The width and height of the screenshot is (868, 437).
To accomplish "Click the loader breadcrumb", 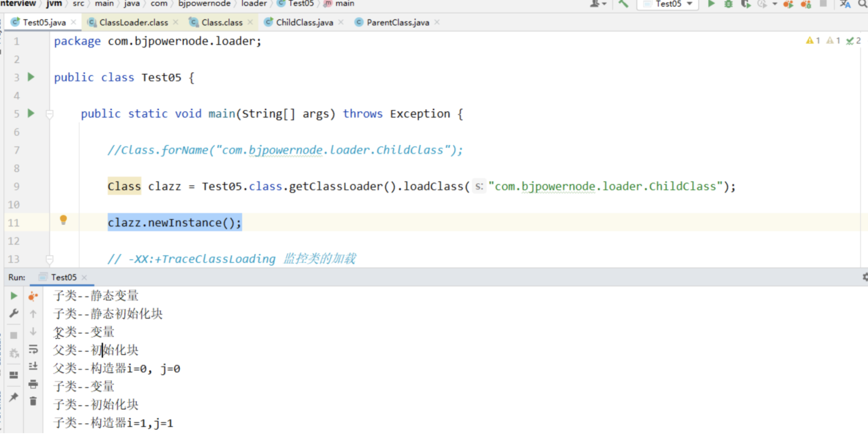I will (x=254, y=4).
